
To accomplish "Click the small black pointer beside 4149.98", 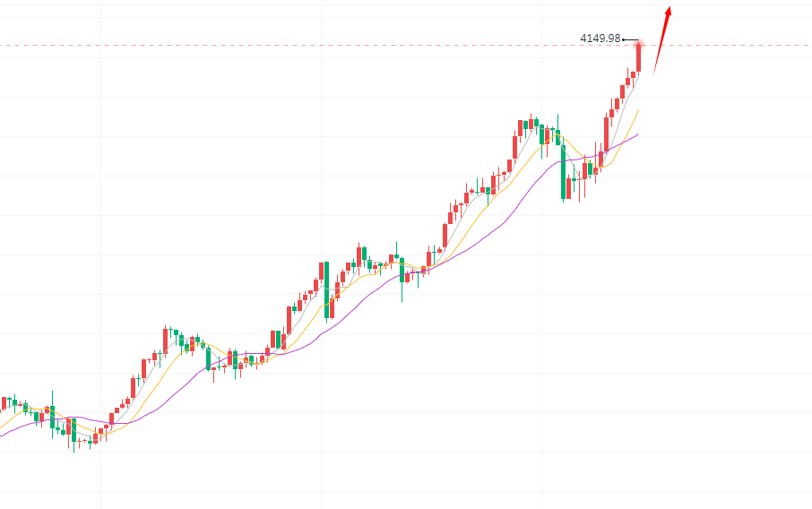I will [x=629, y=39].
